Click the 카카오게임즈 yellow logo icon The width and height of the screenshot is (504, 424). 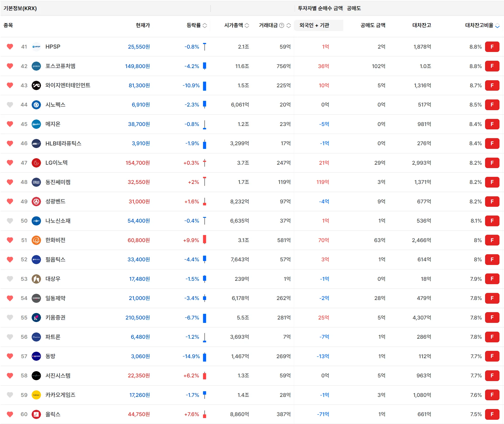click(x=36, y=395)
